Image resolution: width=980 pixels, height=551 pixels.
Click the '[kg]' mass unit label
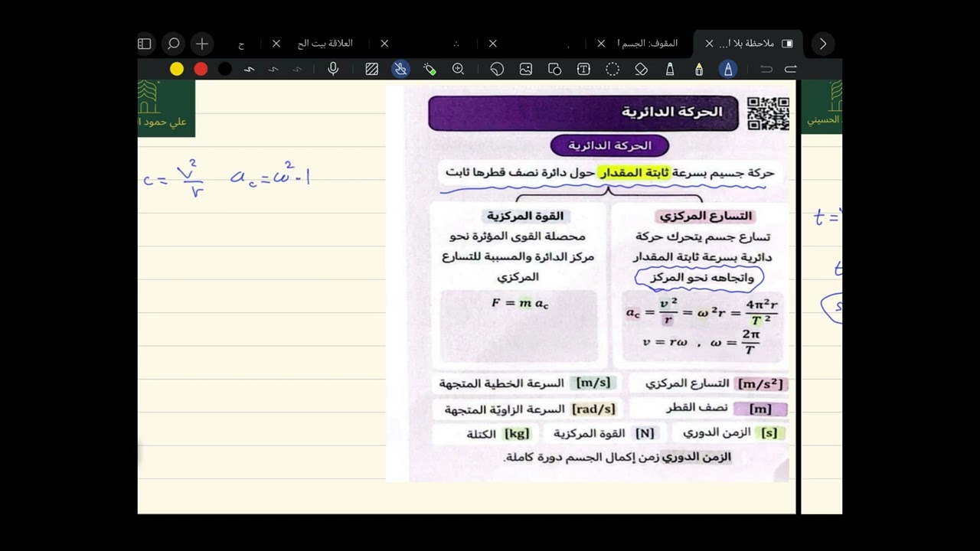(517, 433)
